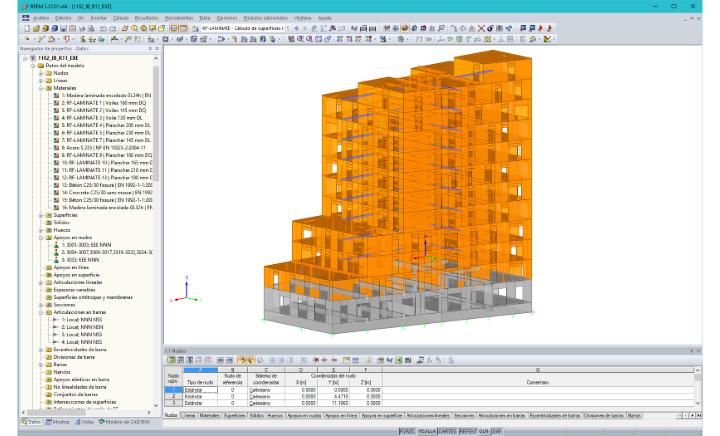Click the Estándar cell in row 1
This screenshot has height=436, width=720.
pyautogui.click(x=200, y=390)
